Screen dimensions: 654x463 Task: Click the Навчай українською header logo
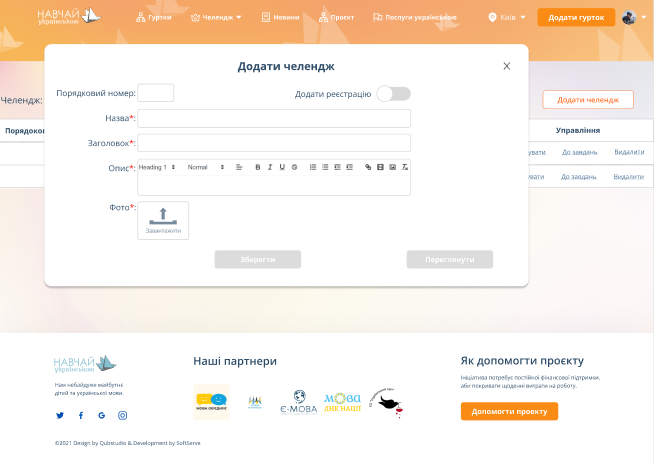[69, 17]
